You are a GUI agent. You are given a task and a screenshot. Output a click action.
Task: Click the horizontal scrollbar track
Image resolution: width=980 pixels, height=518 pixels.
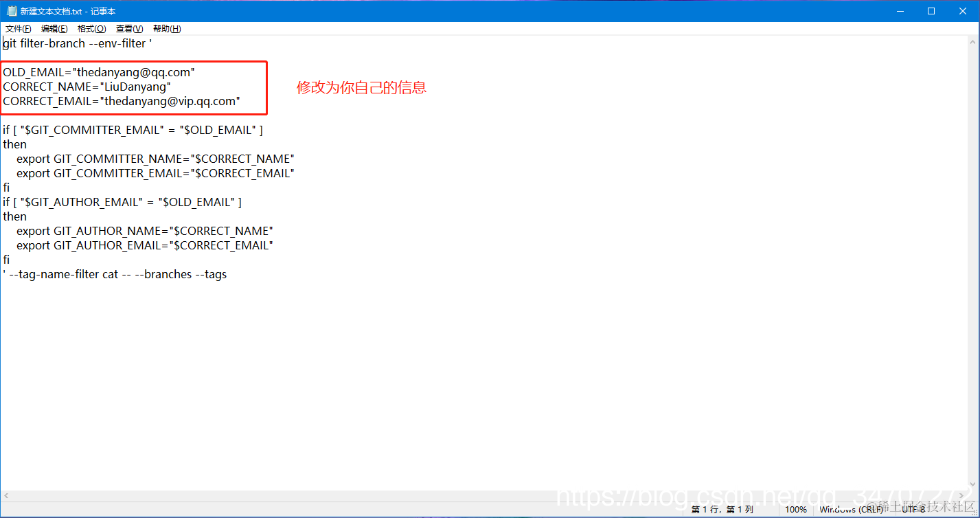coord(484,496)
